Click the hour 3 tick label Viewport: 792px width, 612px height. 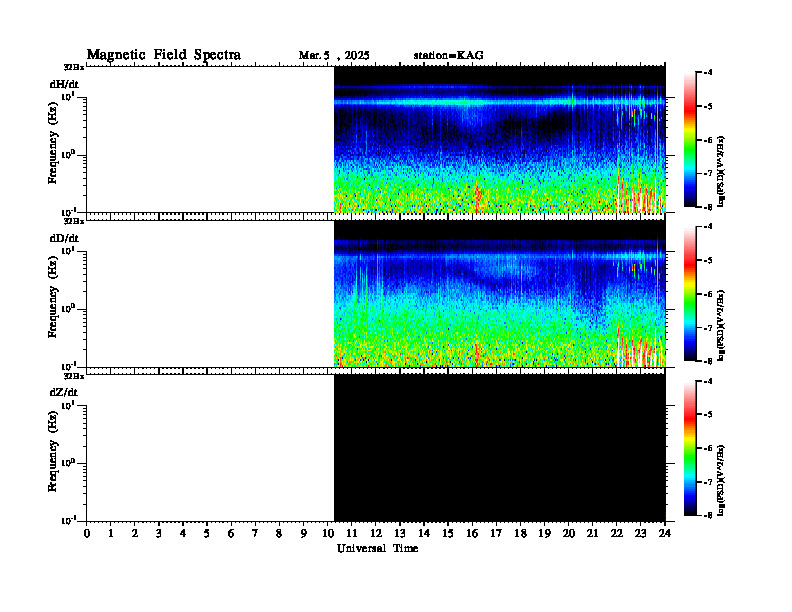click(159, 534)
